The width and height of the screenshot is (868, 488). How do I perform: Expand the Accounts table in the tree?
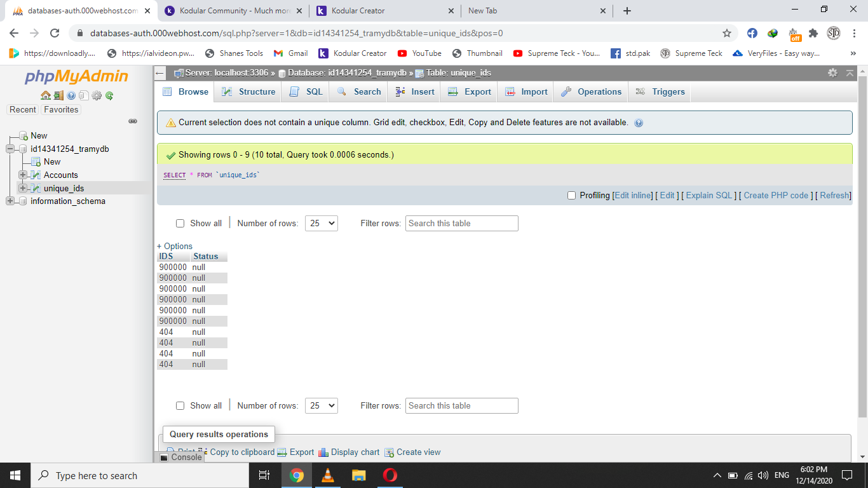tap(22, 175)
